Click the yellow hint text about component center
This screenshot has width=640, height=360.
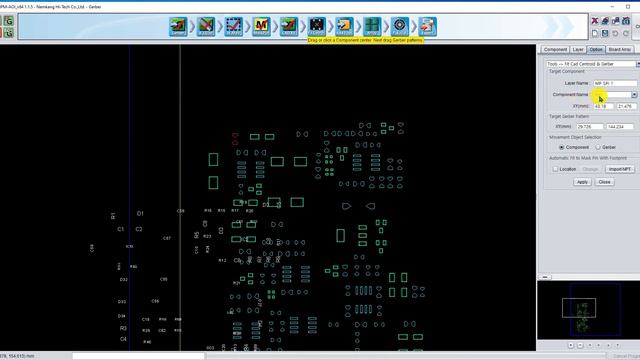tap(365, 40)
